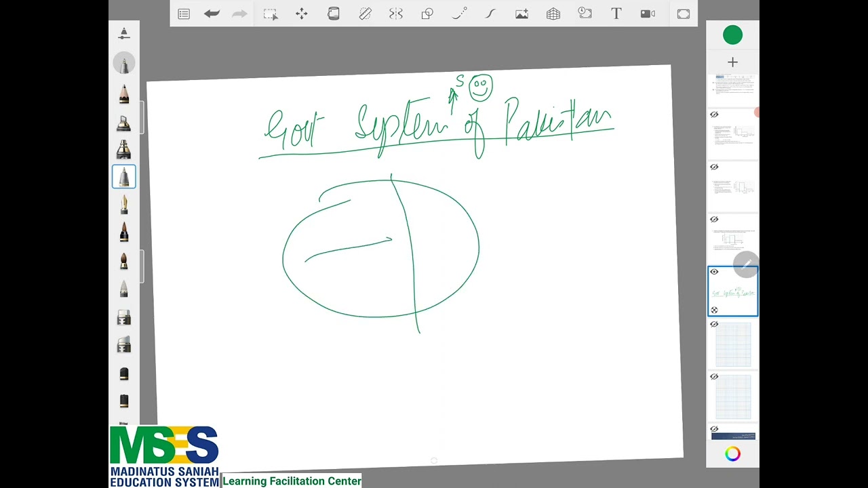Add a new layer with plus button
Screen dimensions: 868x488
[732, 62]
